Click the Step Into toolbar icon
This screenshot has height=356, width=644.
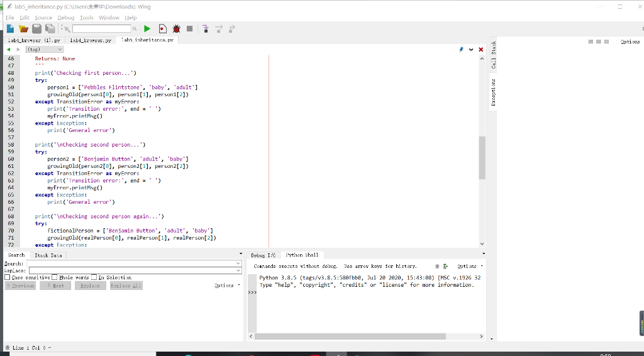pyautogui.click(x=206, y=29)
